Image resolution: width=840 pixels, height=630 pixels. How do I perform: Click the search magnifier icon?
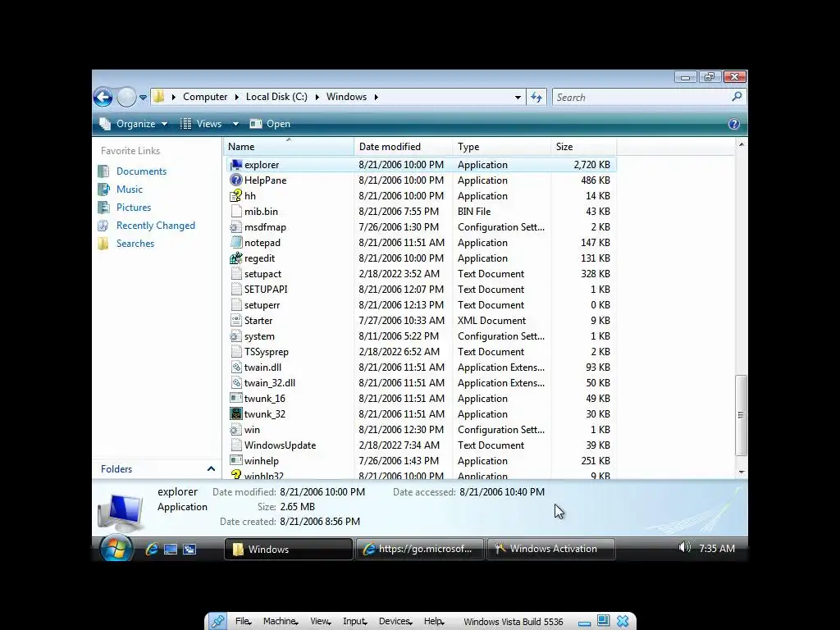tap(737, 97)
